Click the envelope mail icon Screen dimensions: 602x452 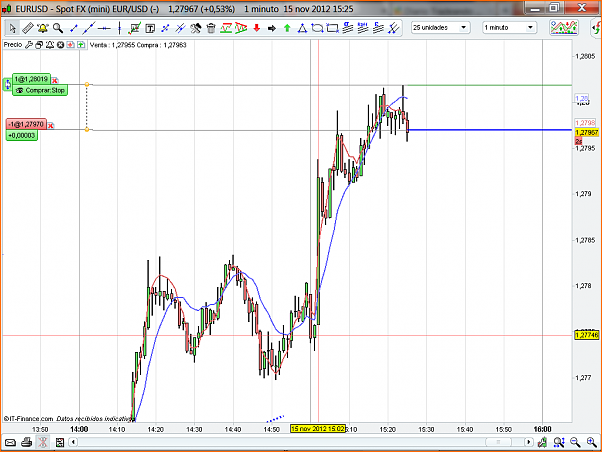tap(10, 443)
